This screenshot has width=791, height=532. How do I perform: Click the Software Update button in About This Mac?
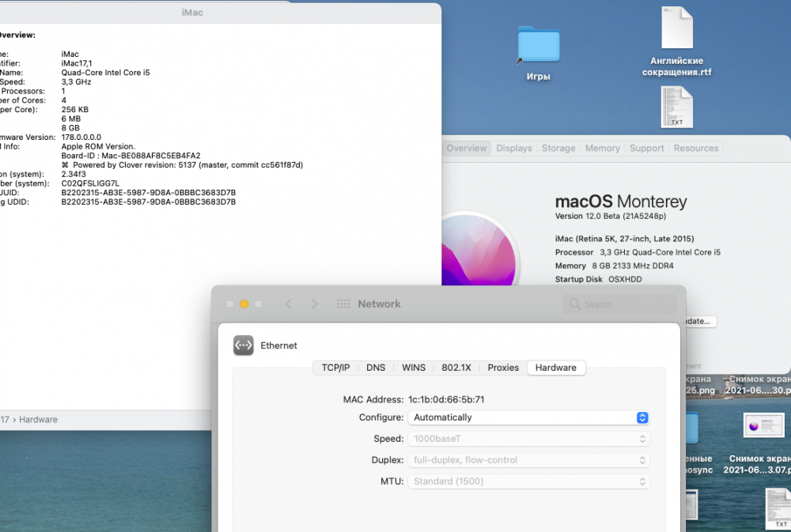699,321
